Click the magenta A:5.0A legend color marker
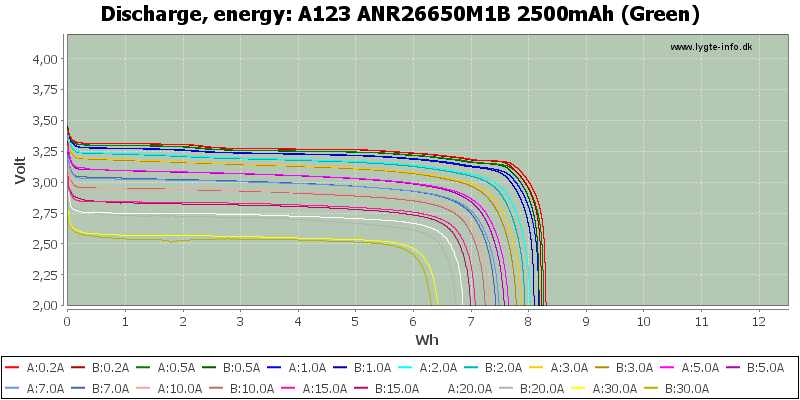Image resolution: width=800 pixels, height=400 pixels. pos(668,367)
